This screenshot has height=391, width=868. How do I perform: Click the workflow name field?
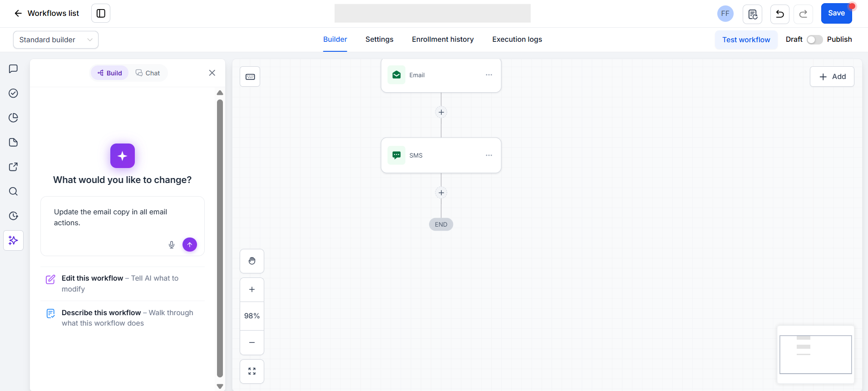tap(432, 13)
